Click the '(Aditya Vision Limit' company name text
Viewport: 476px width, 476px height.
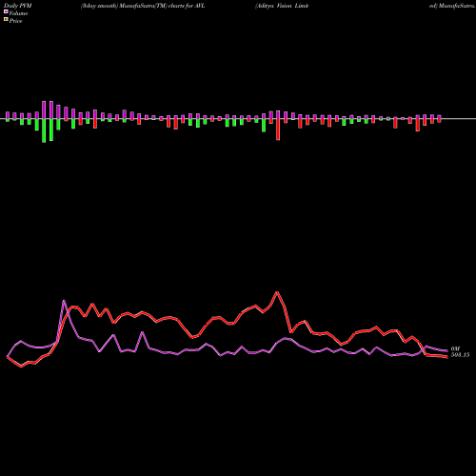282,6
